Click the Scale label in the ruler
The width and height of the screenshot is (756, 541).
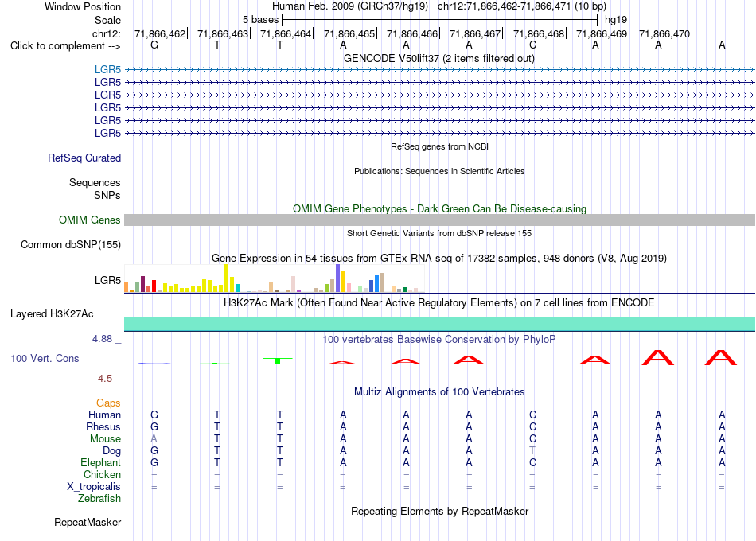coord(107,20)
